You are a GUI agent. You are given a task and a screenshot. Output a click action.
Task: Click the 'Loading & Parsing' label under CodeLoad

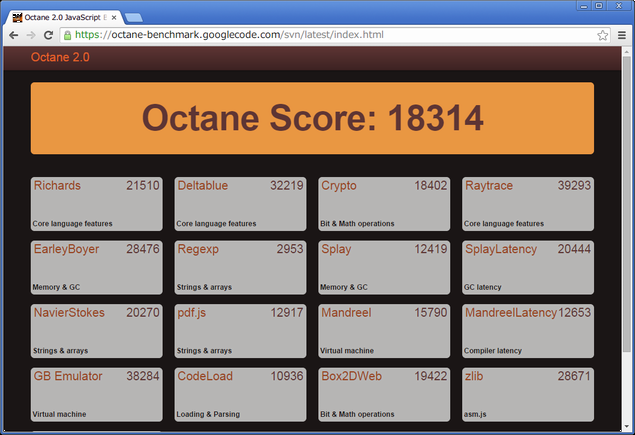tap(208, 414)
